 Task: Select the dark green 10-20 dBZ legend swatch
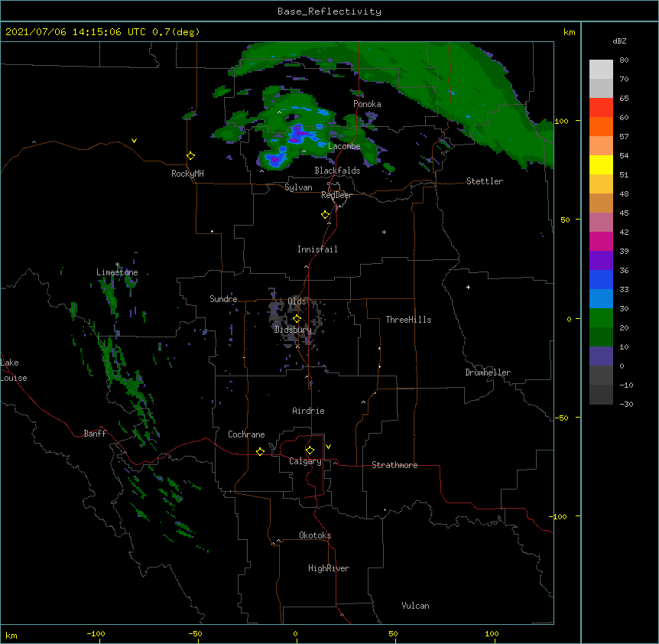[601, 337]
